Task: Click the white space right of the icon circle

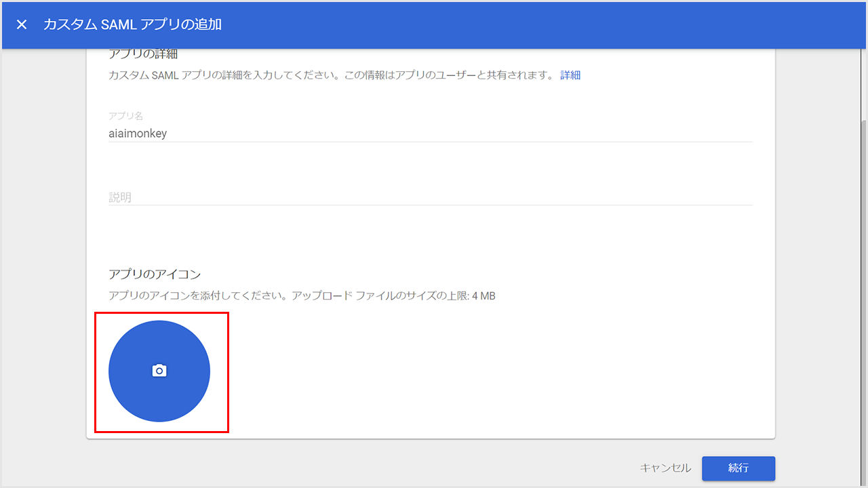Action: click(475, 373)
